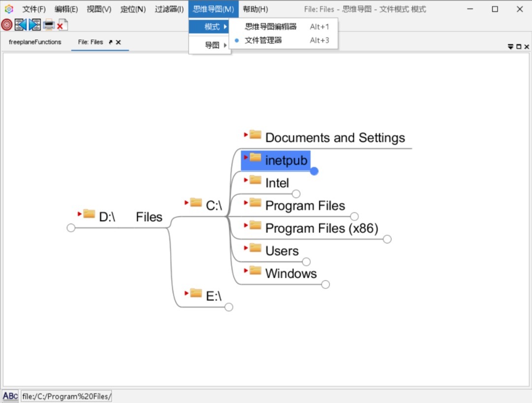Go to previous map with left arrow icon
The height and width of the screenshot is (403, 532).
21,25
